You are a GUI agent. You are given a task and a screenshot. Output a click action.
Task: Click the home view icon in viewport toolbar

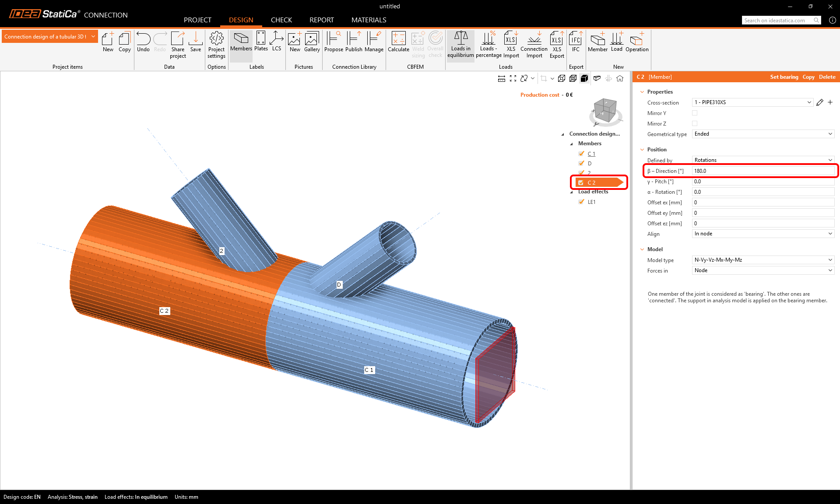(620, 79)
